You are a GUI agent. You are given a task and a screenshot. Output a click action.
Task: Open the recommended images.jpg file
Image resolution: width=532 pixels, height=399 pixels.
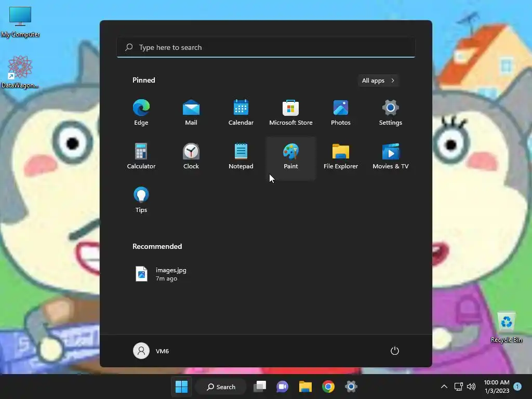(161, 274)
